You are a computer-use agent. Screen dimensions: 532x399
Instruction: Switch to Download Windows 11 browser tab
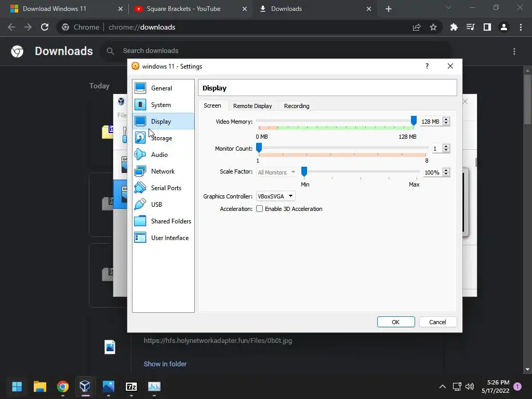(x=64, y=9)
